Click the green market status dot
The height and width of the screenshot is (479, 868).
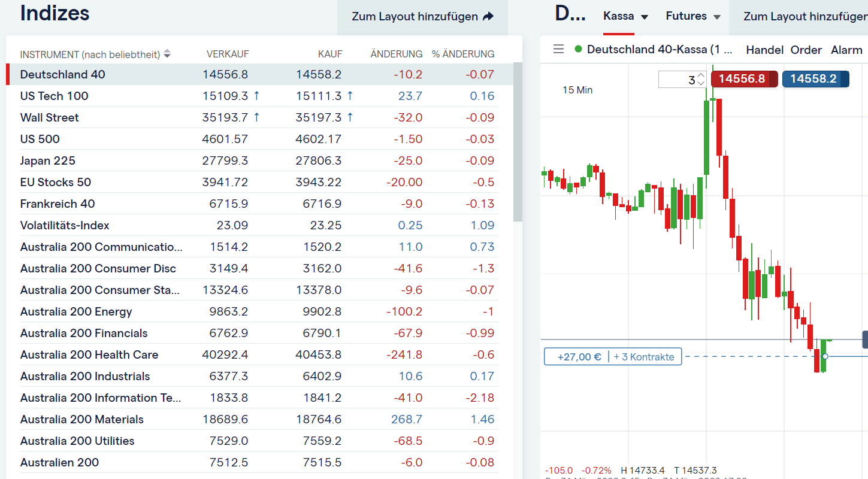[578, 49]
